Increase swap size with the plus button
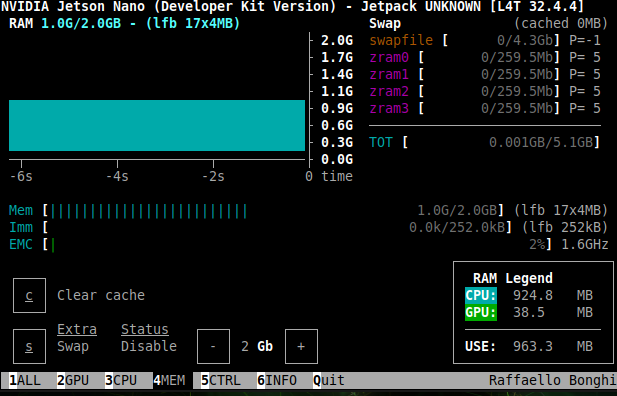 coord(301,346)
